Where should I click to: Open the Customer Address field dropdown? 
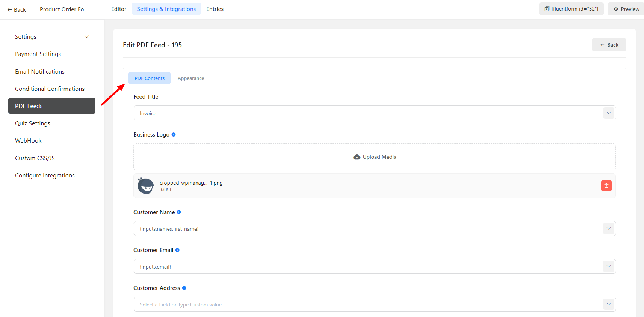(608, 304)
